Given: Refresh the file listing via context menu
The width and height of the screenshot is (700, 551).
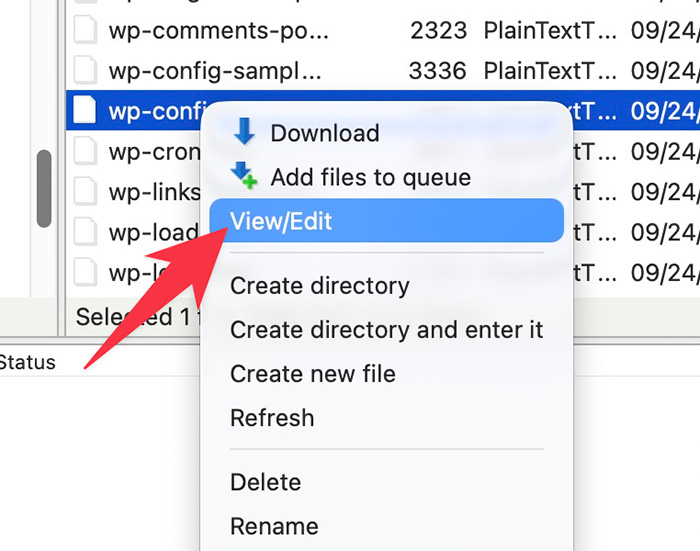Looking at the screenshot, I should (272, 418).
